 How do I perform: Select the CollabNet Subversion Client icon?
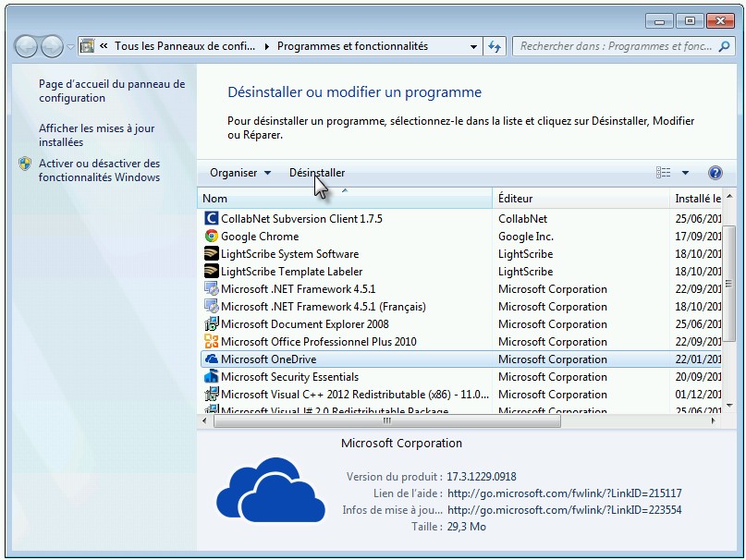pyautogui.click(x=211, y=219)
